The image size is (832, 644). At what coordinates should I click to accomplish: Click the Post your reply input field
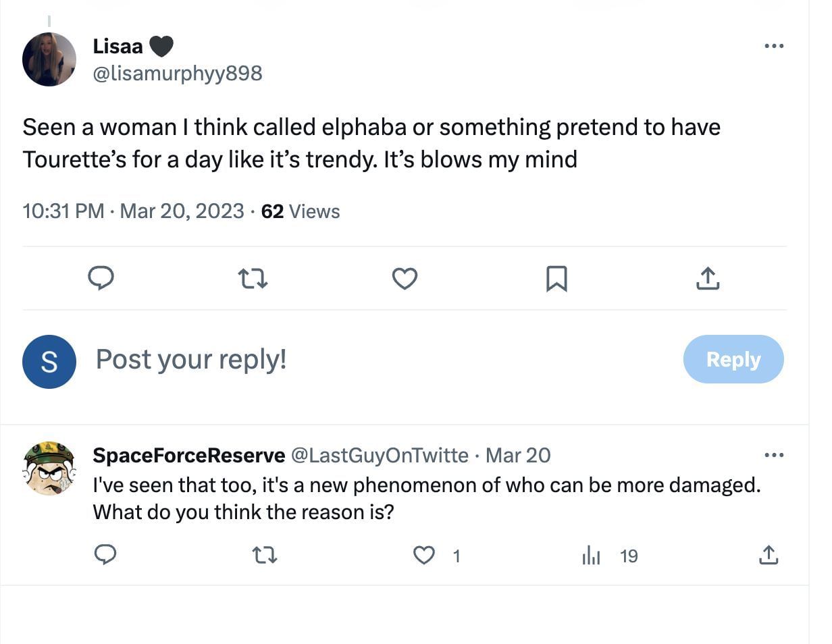(190, 359)
